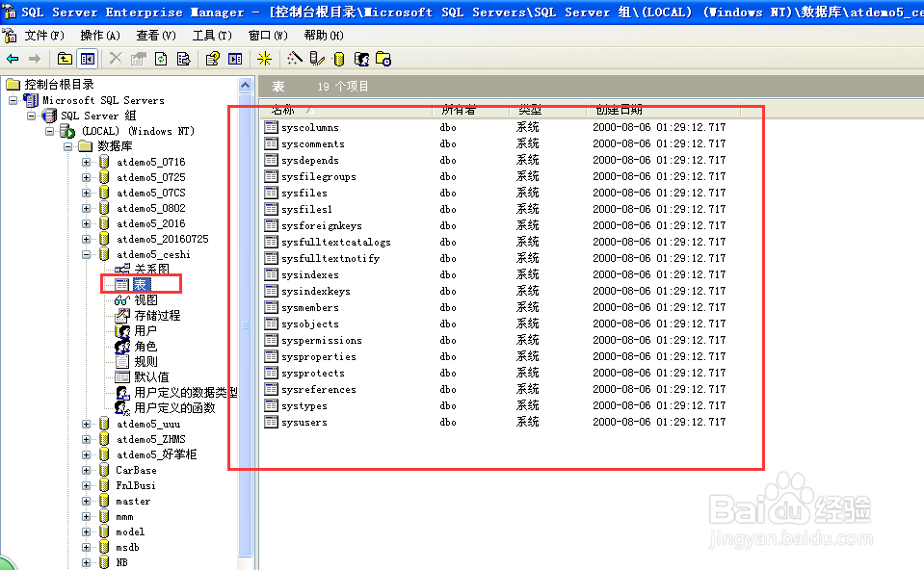This screenshot has width=924, height=570.
Task: Select the sysfulltextcatalogs table row
Action: (336, 242)
